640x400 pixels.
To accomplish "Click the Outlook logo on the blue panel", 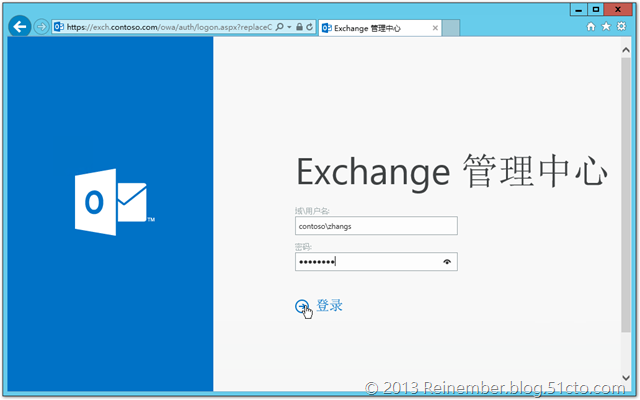I will pos(110,203).
